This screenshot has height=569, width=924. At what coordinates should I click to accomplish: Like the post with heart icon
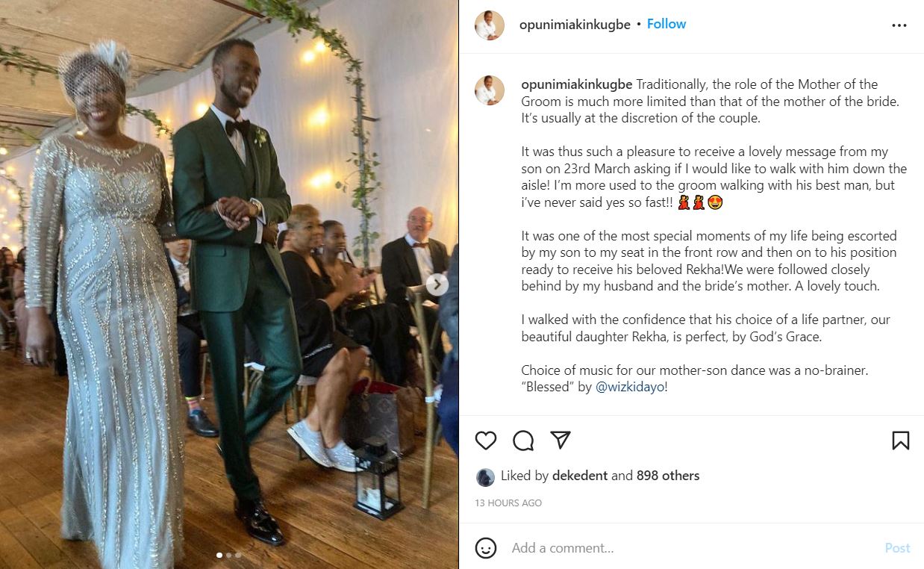point(486,441)
